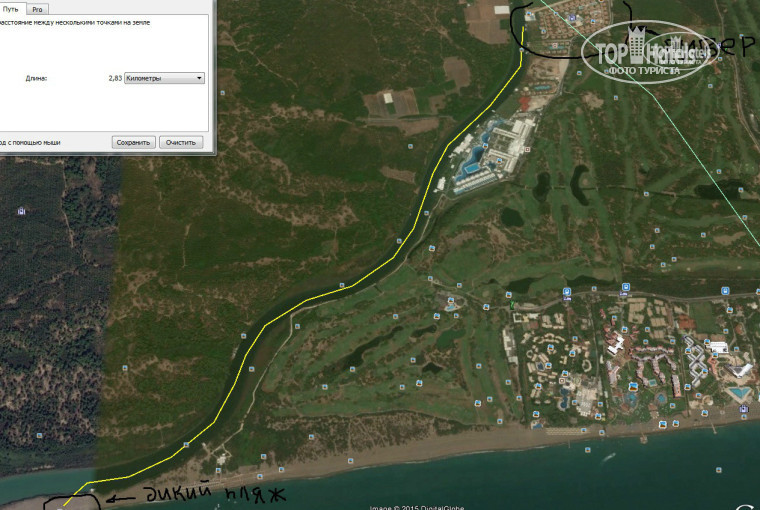Screen dimensions: 760x510
Task: Open the large photo icon above round pools
Action: pyautogui.click(x=633, y=386)
